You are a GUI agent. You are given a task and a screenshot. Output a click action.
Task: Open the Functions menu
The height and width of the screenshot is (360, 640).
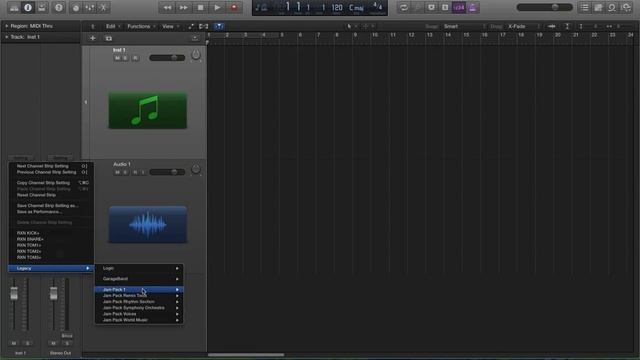click(140, 27)
